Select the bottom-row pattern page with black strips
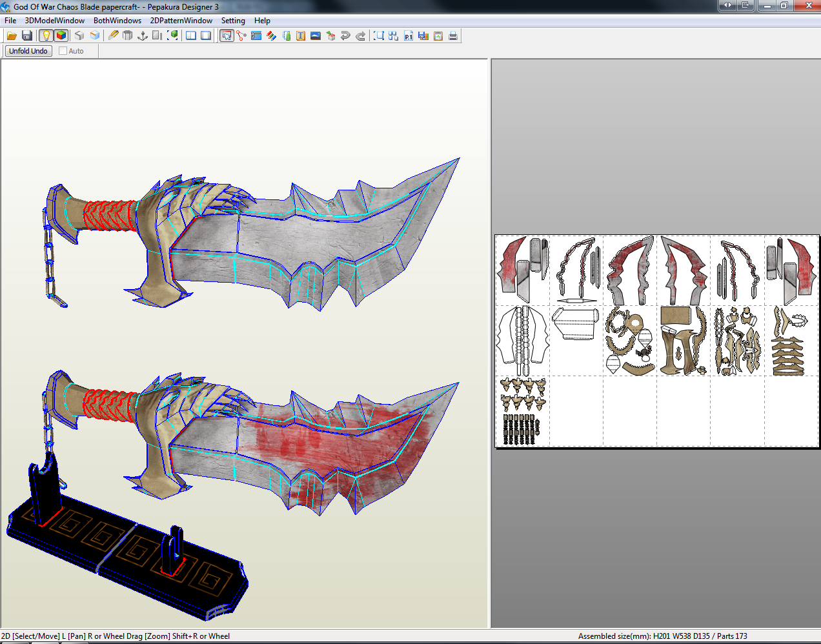The height and width of the screenshot is (644, 821). tap(523, 411)
